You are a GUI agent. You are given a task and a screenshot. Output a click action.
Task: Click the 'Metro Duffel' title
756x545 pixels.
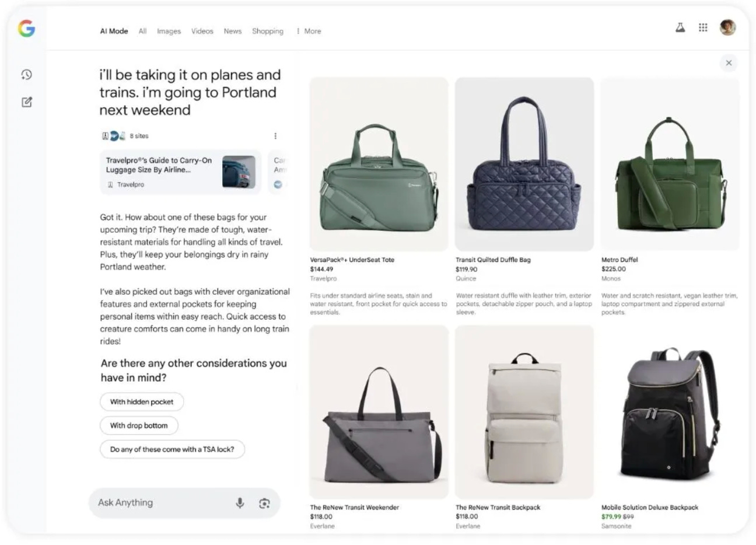point(619,260)
